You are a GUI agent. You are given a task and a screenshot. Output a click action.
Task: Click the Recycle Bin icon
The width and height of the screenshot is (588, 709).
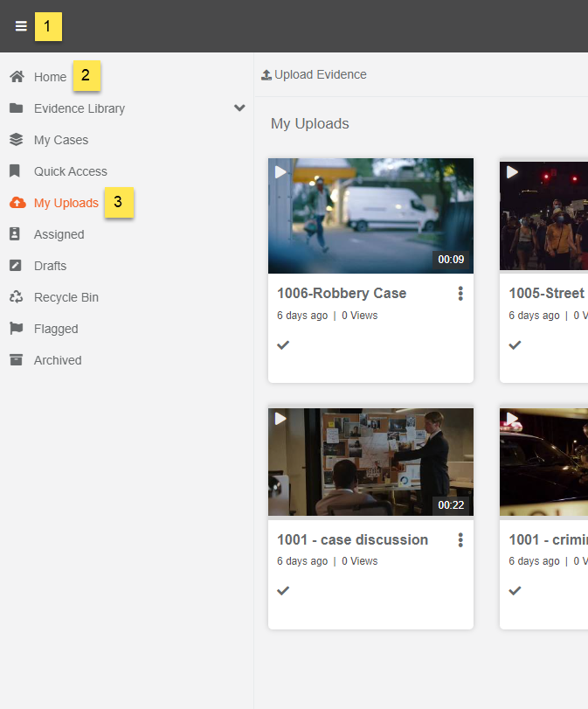17,297
